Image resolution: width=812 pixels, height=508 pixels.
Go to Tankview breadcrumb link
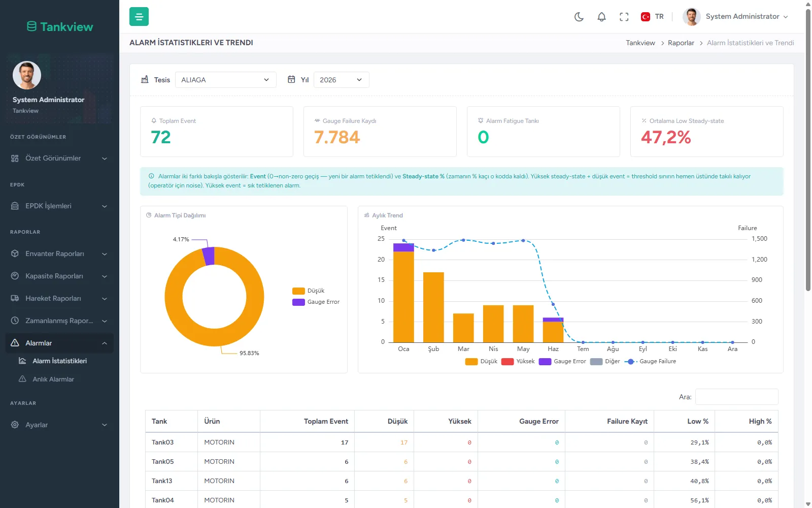tap(640, 43)
